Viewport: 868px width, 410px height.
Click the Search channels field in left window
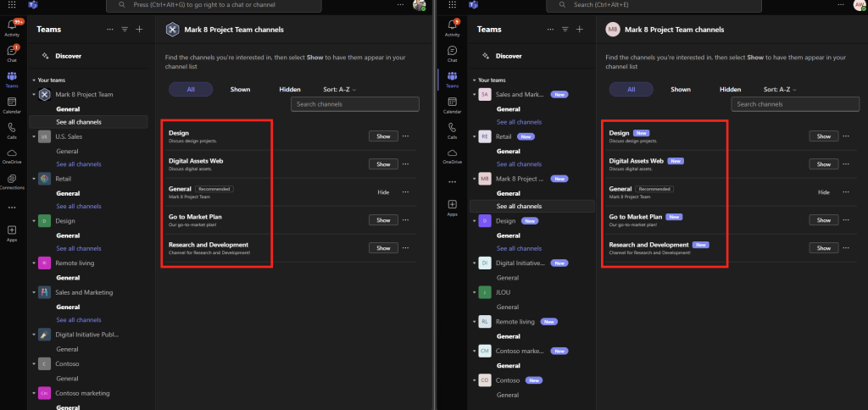[x=355, y=104]
